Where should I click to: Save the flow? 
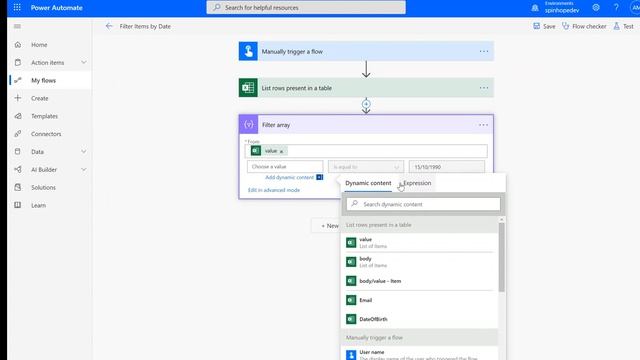tap(544, 26)
